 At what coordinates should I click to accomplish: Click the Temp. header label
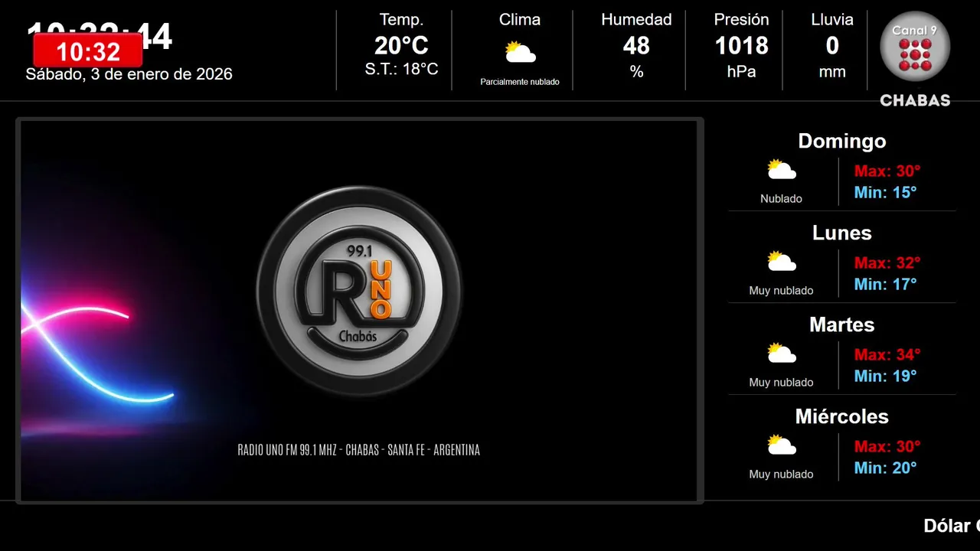click(401, 20)
